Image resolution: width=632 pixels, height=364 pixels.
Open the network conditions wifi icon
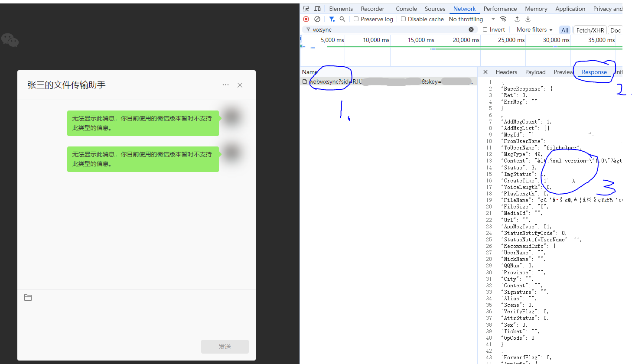tap(503, 19)
